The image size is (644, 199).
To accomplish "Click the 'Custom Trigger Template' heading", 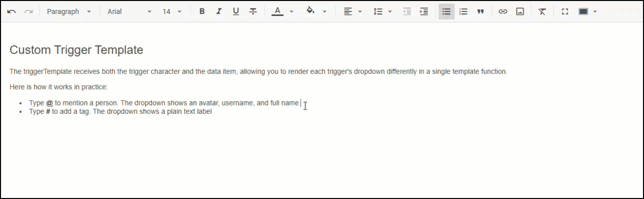I will [76, 50].
